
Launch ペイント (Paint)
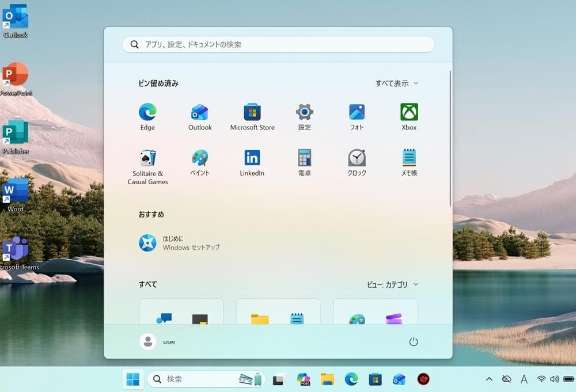point(200,158)
